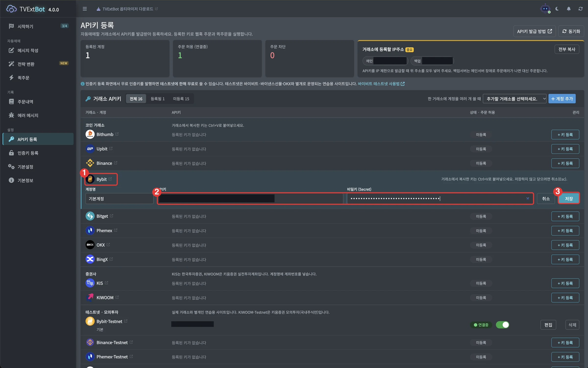The width and height of the screenshot is (588, 368).
Task: Open 메시지 작성 in the sidebar
Action: coord(38,50)
